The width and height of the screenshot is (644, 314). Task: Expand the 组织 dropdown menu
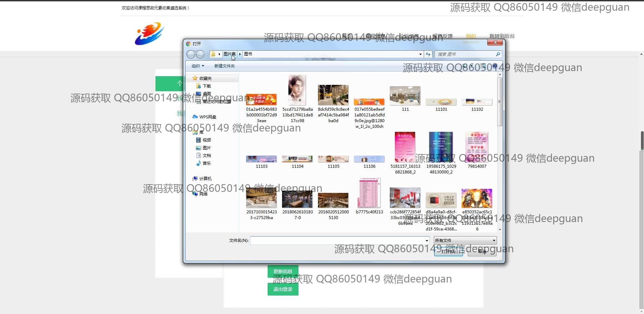[198, 66]
